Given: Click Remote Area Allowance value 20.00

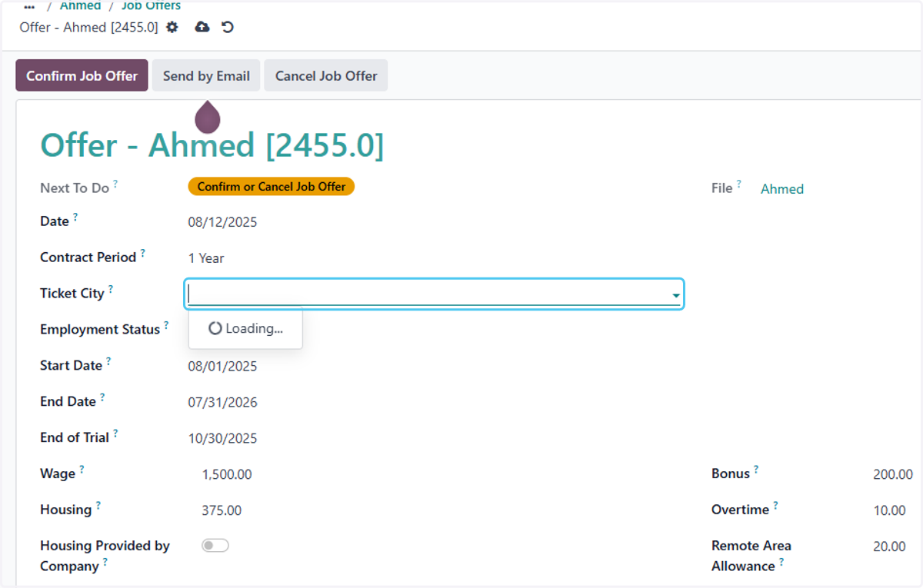Looking at the screenshot, I should pyautogui.click(x=890, y=546).
